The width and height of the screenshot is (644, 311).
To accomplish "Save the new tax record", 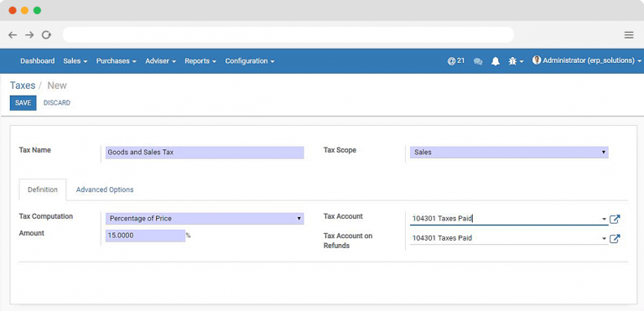I will pos(23,103).
